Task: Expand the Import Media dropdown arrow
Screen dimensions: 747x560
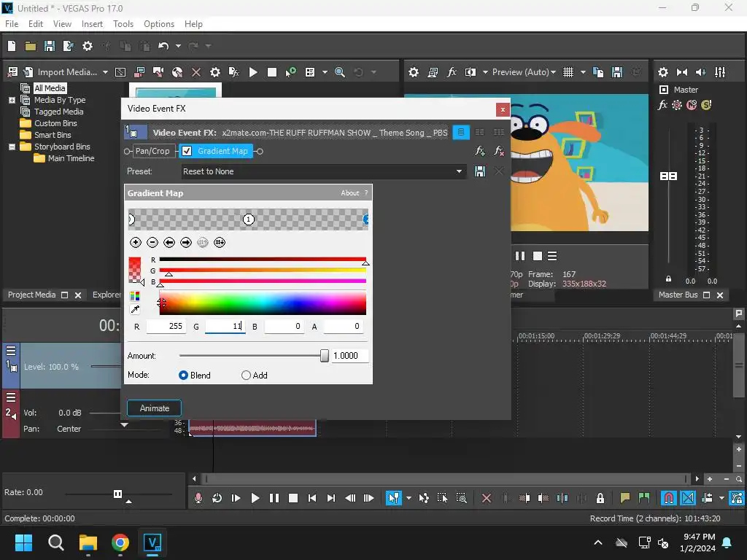Action: pos(105,72)
